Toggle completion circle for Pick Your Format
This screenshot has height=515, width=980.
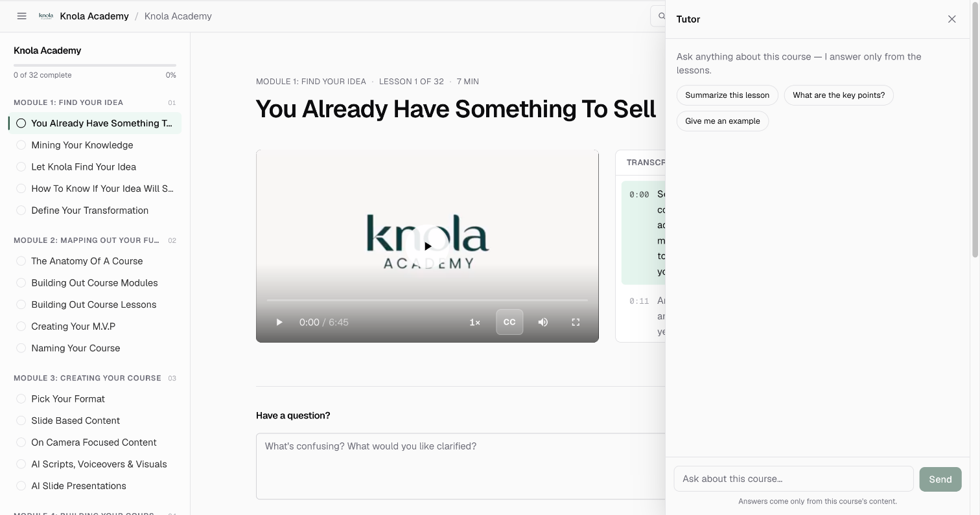(x=21, y=399)
